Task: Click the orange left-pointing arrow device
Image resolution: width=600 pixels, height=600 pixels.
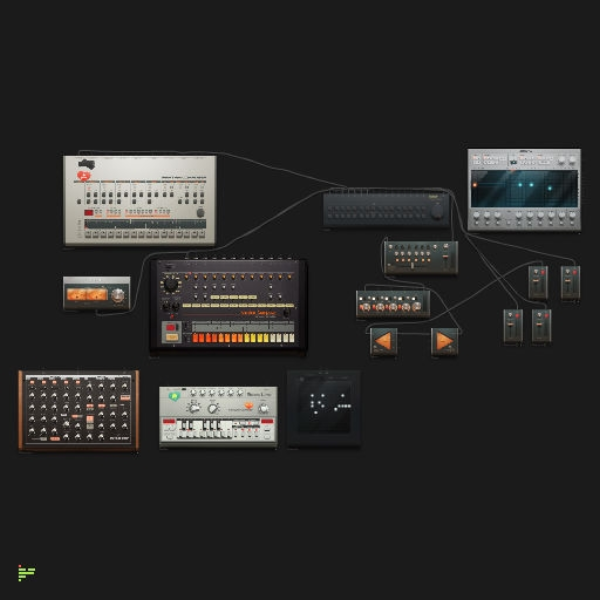Action: pos(383,341)
